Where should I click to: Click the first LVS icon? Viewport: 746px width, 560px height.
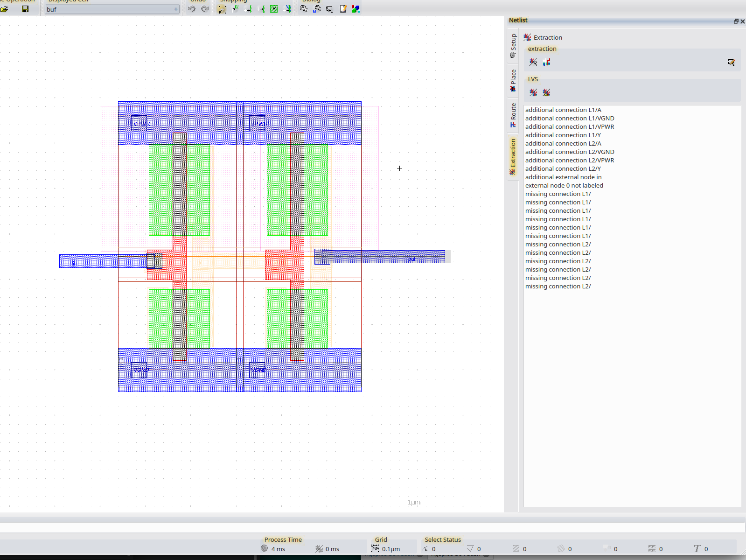click(x=533, y=92)
